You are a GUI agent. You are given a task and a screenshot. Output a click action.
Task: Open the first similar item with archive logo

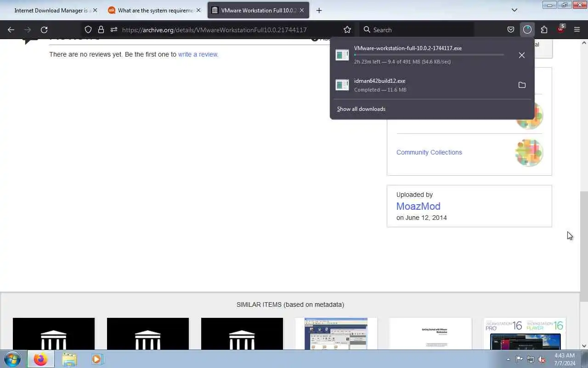[54, 334]
